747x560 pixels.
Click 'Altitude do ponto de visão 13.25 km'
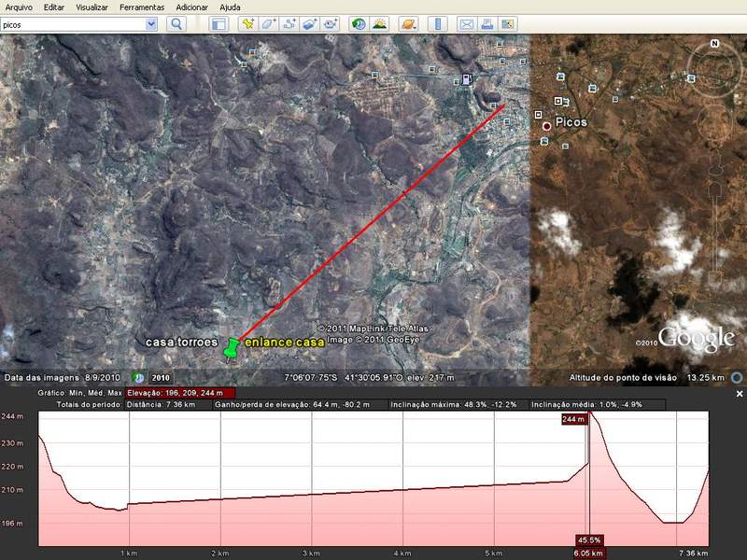tap(646, 378)
